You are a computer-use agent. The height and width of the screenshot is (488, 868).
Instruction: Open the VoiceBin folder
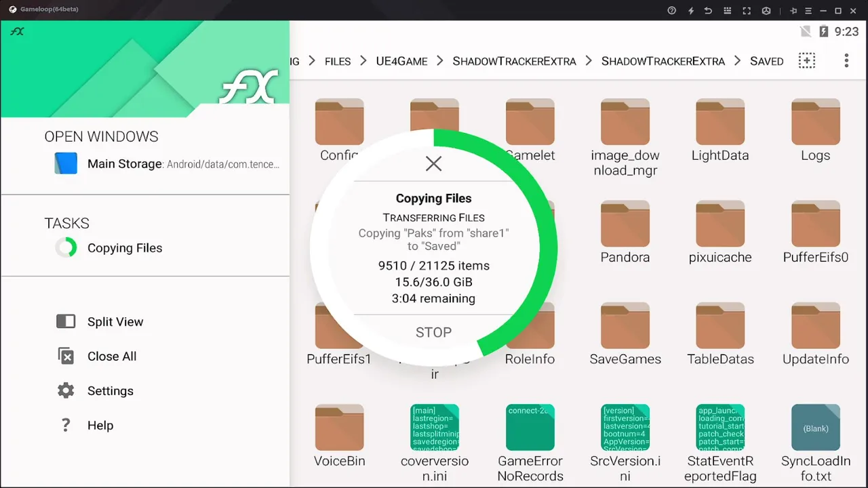click(x=339, y=436)
